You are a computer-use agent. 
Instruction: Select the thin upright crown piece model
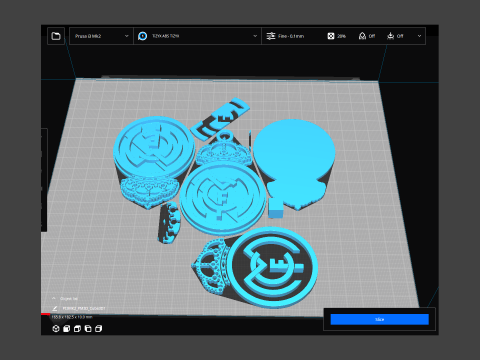[x=169, y=223]
